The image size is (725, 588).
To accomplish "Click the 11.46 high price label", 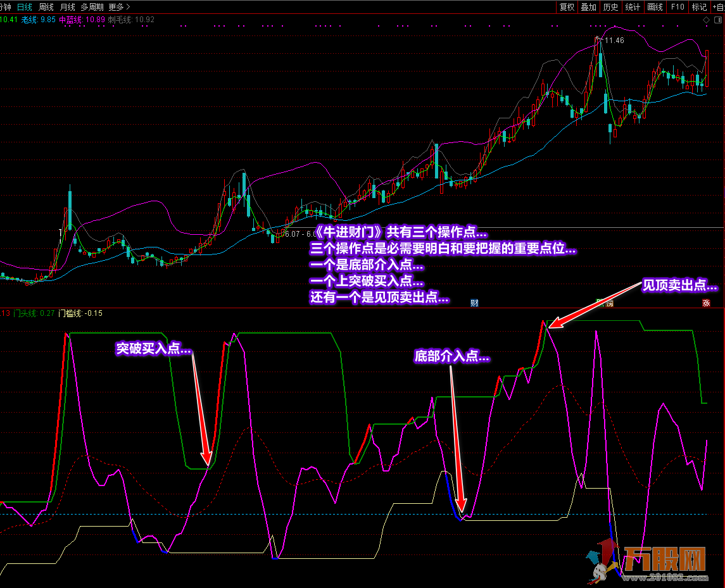I will tap(614, 41).
